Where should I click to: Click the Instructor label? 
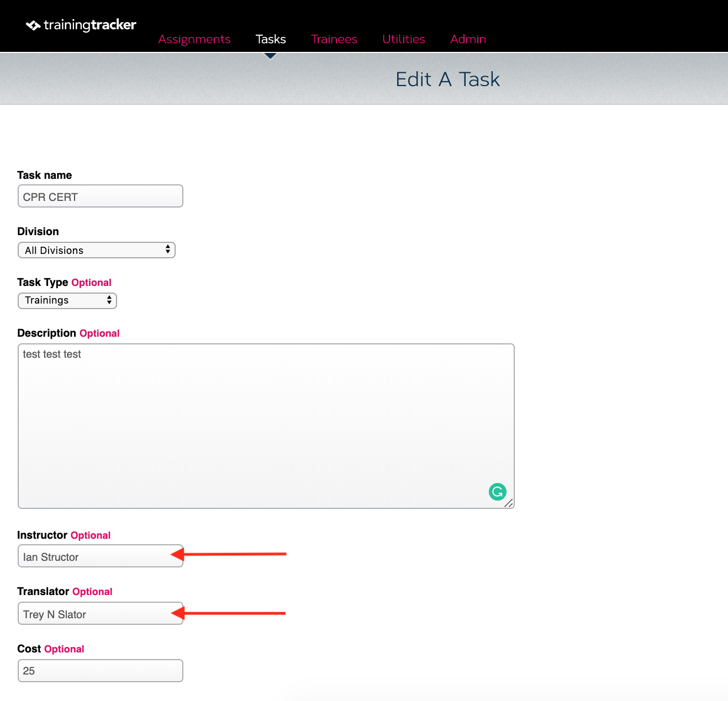[x=43, y=535]
